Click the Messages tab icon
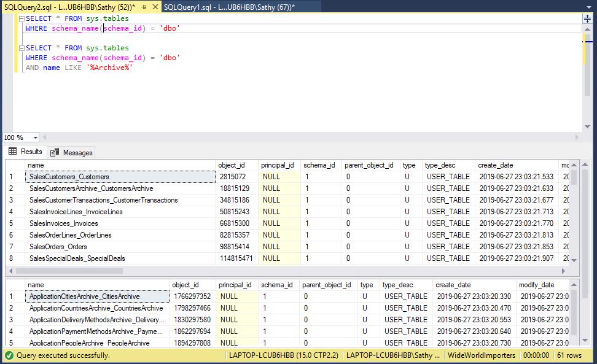Screen dimensions: 597x364 point(55,152)
